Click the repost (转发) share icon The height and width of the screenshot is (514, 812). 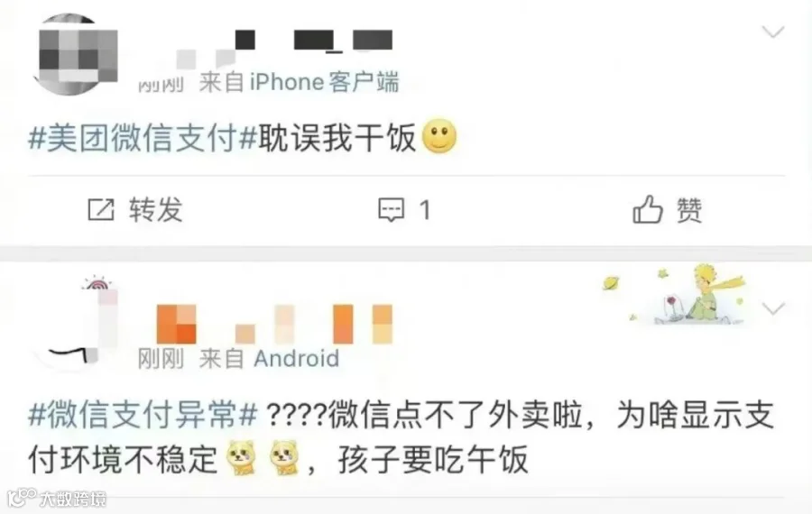tap(101, 209)
